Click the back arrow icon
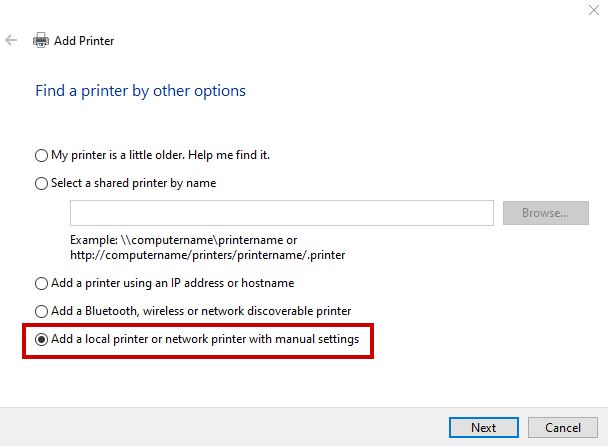 click(11, 41)
